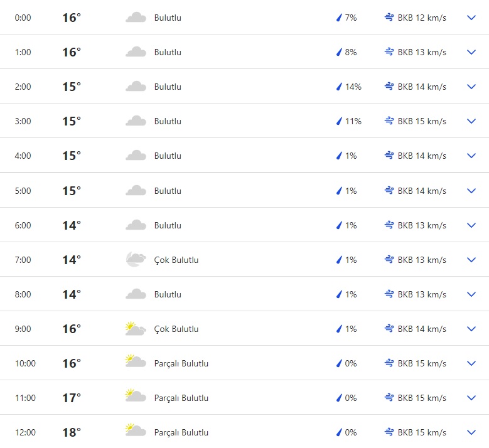Click the Parçalı Bulutlu text at 11:00

coord(181,398)
